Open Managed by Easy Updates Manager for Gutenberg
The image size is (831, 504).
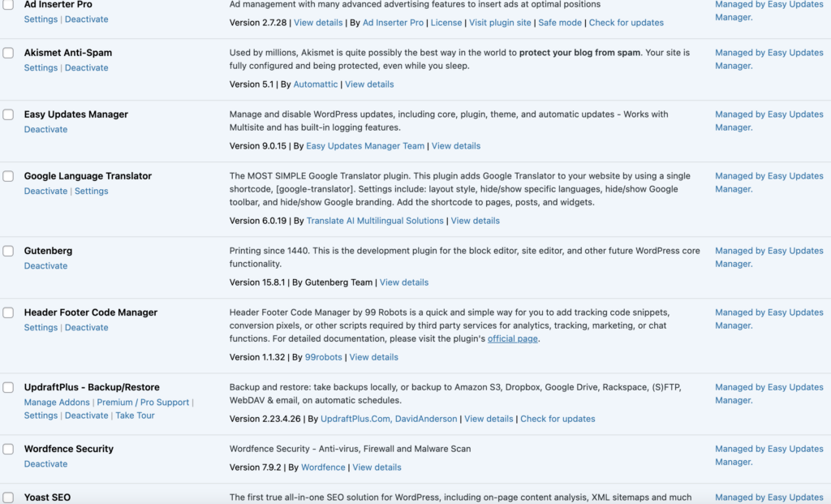(x=769, y=257)
